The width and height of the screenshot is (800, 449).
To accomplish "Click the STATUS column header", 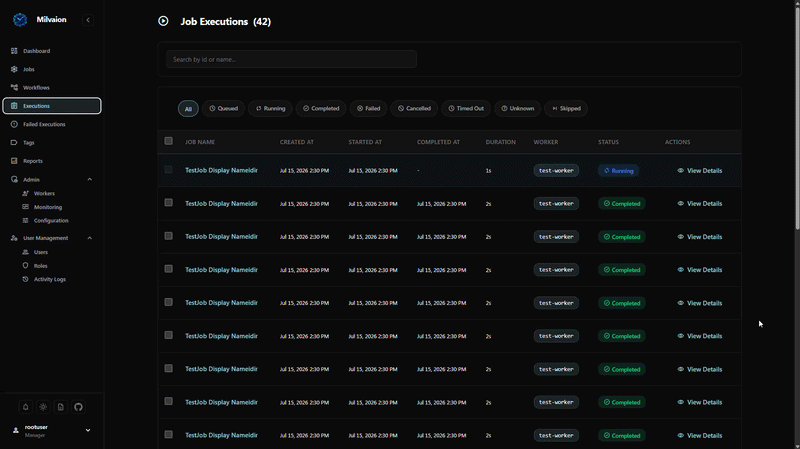I will [608, 142].
